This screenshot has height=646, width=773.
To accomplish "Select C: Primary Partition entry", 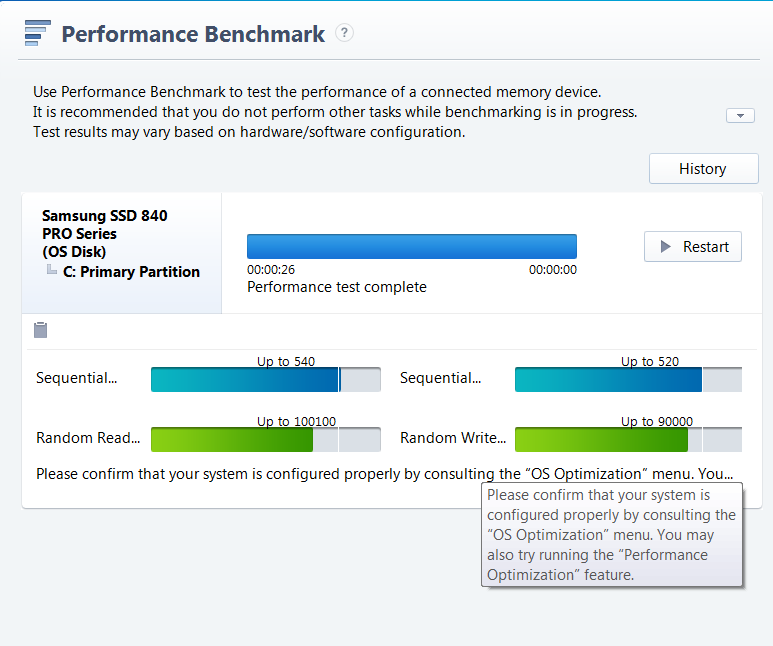I will [x=131, y=272].
